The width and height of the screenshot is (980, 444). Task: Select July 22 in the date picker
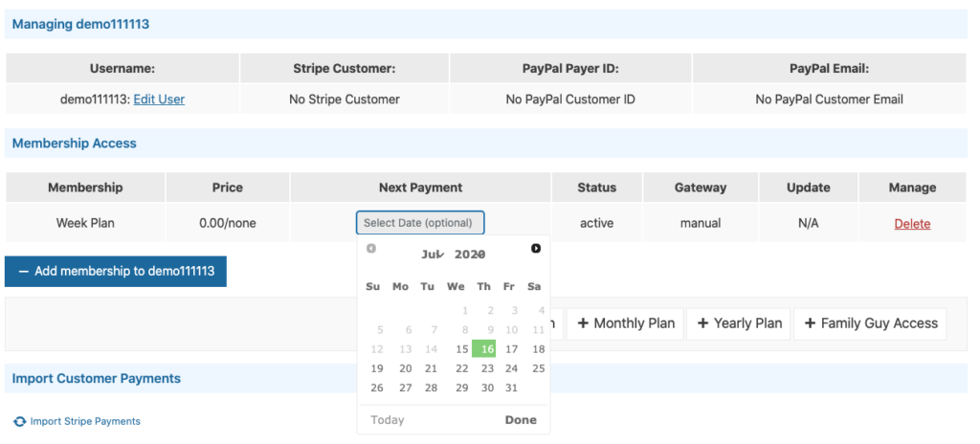[461, 368]
